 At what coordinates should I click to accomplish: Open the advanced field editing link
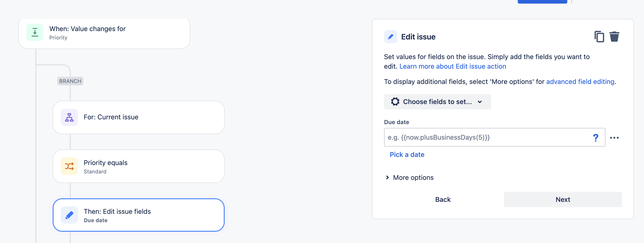(x=580, y=82)
